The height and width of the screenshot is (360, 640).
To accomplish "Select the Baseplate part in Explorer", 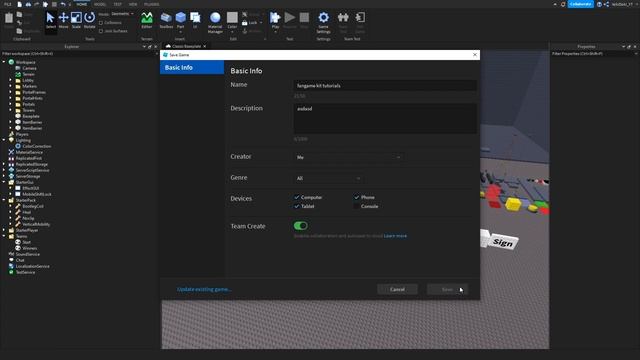I will 27,116.
